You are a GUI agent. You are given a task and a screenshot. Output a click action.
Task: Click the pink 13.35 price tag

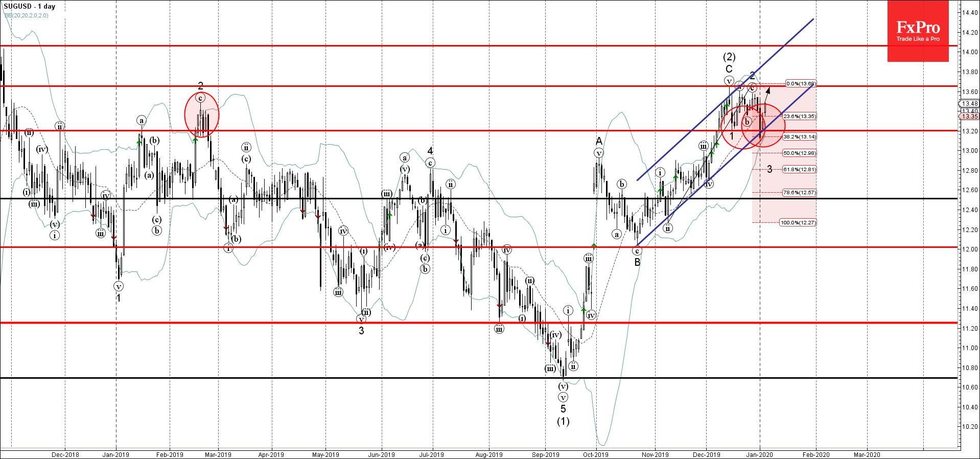coord(969,117)
